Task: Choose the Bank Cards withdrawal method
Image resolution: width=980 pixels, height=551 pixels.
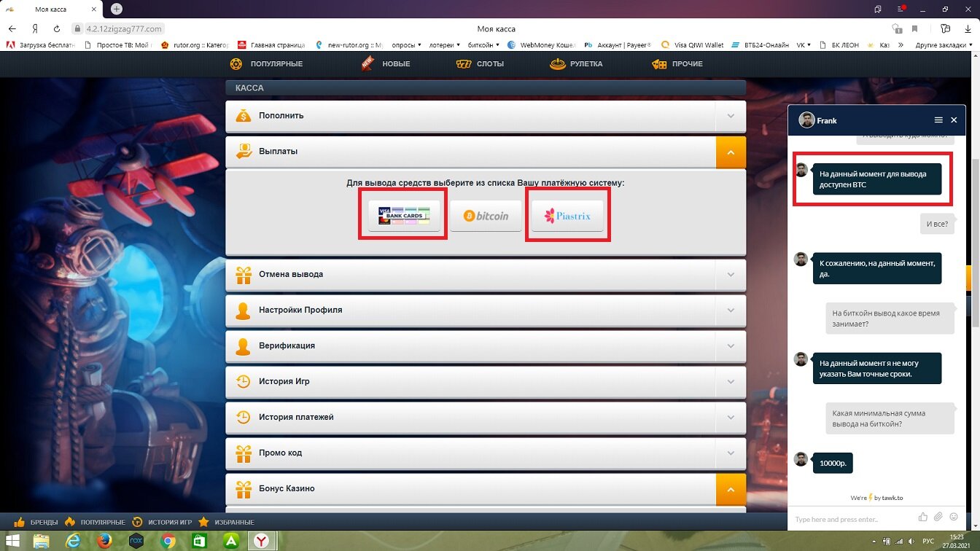Action: [404, 216]
